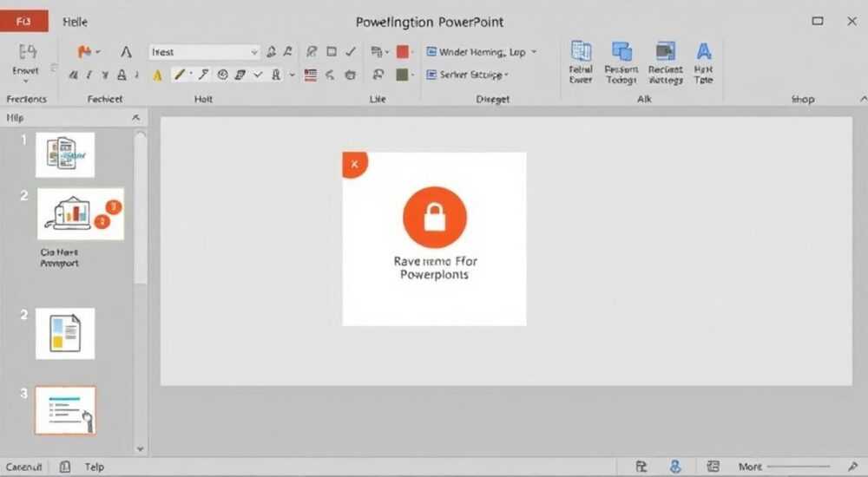Screen dimensions: 868x477
Task: Click the Fessern Todogs overlapping squares icon
Action: (621, 62)
